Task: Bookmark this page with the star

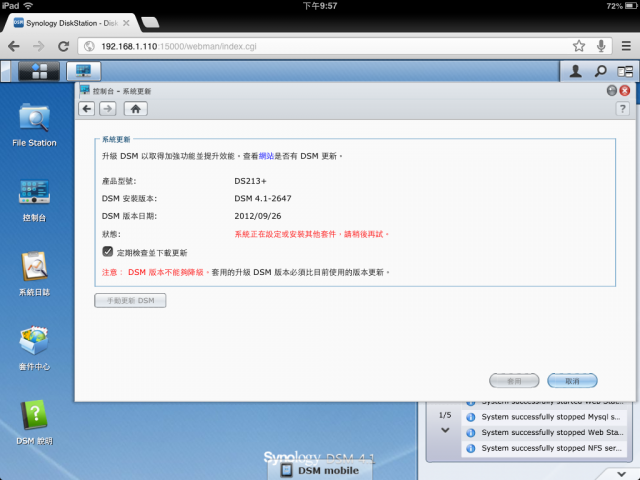Action: [x=579, y=46]
